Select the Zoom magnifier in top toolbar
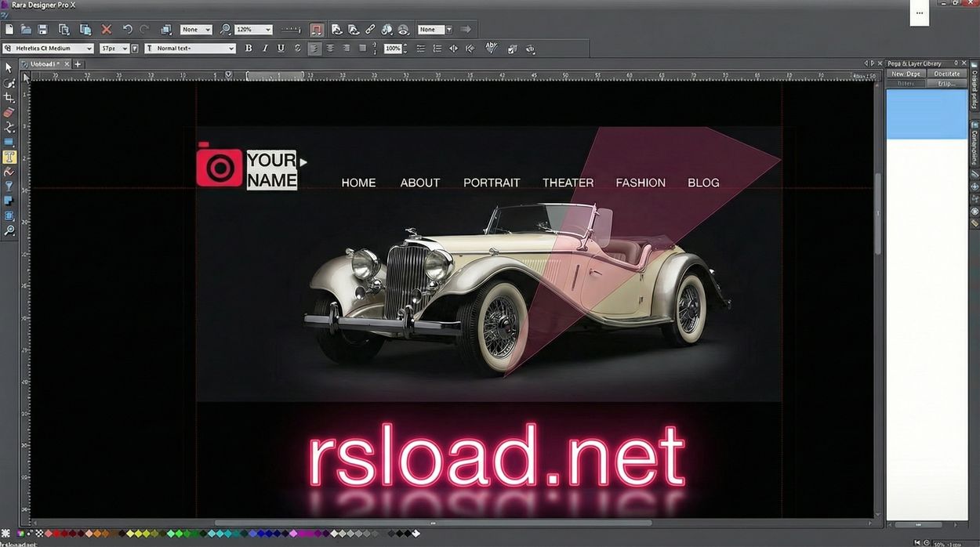980x547 pixels. point(225,29)
